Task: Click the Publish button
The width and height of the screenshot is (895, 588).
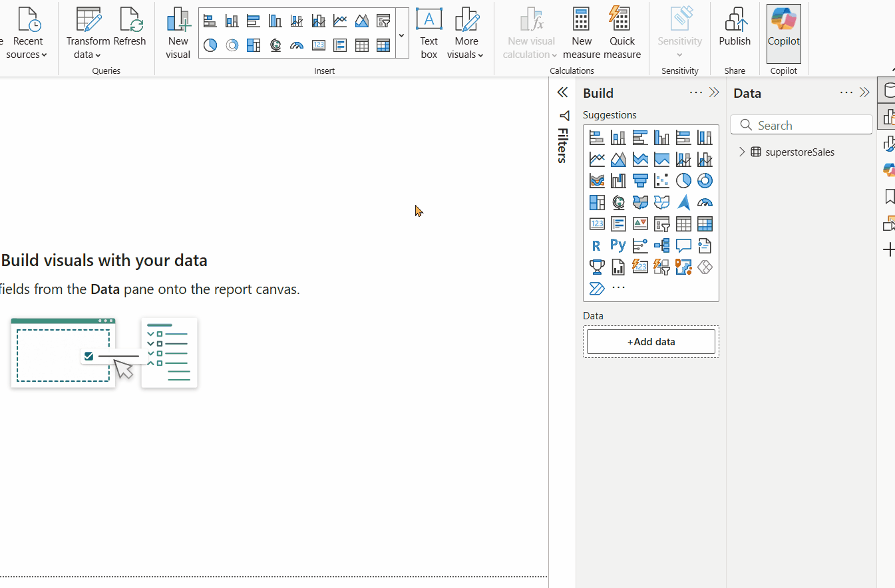Action: pyautogui.click(x=735, y=33)
